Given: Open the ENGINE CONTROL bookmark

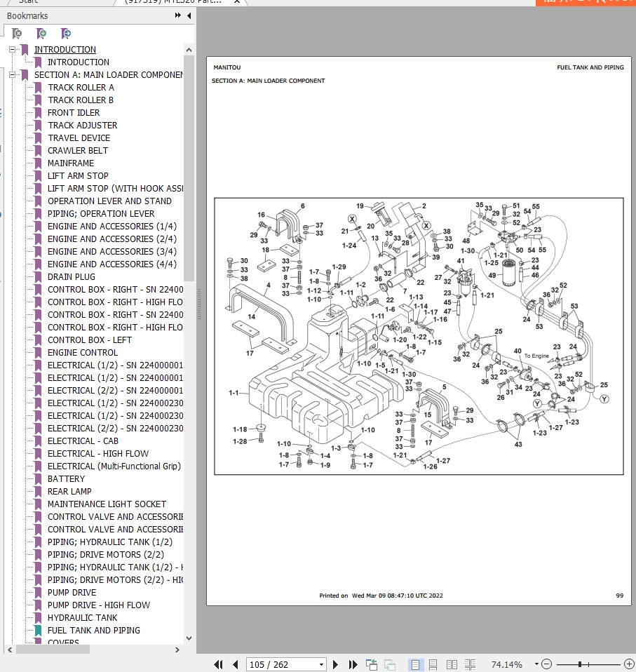Looking at the screenshot, I should (82, 353).
